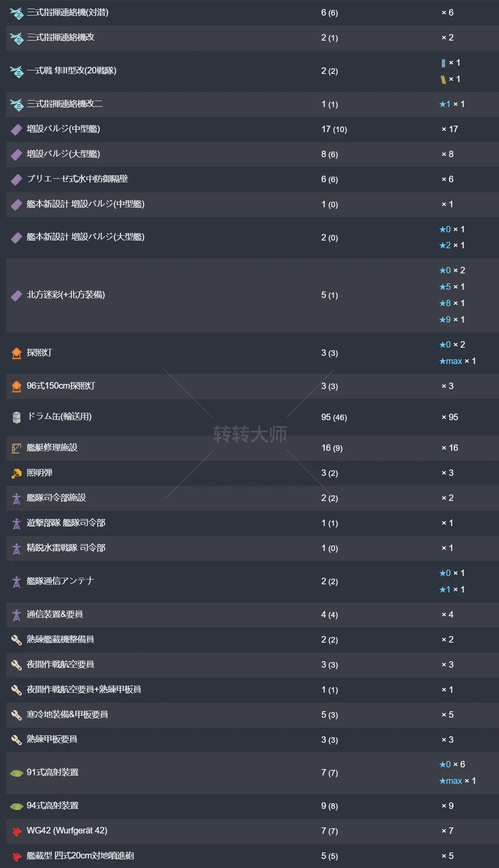Click the aircraft icon beside 三式指揮連絡機(対潜)
This screenshot has width=499, height=868.
coord(17,13)
